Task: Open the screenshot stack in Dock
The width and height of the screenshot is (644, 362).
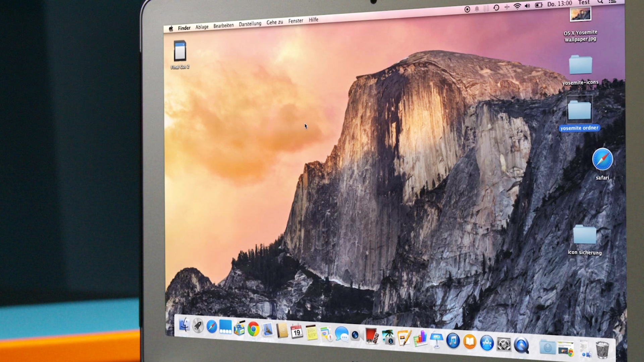Action: 566,349
